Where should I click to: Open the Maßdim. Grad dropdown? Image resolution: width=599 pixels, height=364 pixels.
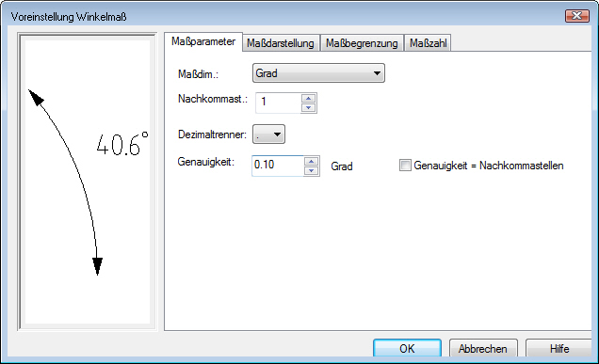(318, 72)
